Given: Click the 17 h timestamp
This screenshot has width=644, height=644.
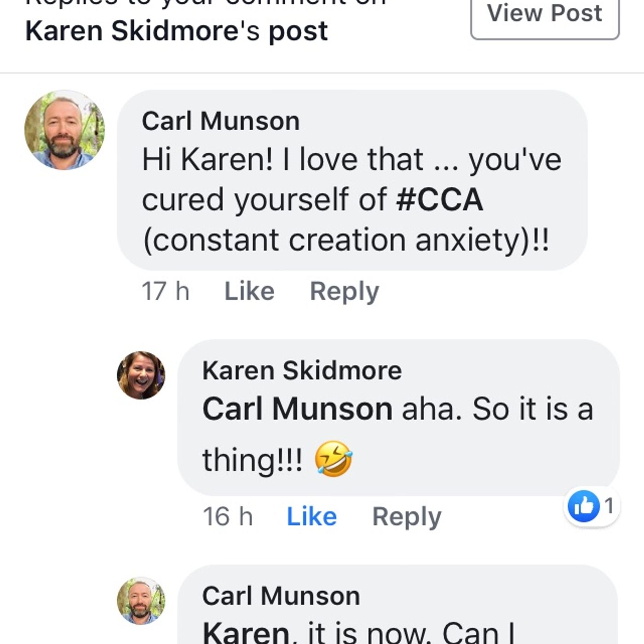Looking at the screenshot, I should point(165,291).
